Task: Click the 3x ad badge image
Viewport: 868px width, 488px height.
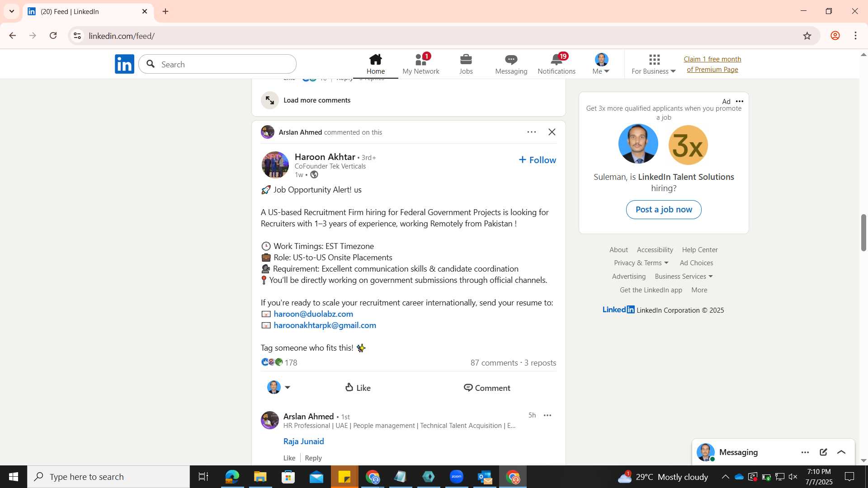Action: coord(688,145)
